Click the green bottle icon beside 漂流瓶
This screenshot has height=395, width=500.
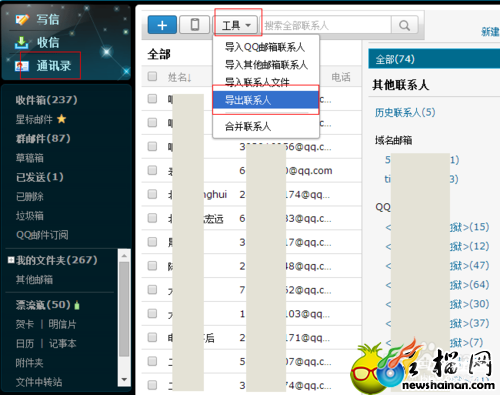click(77, 305)
